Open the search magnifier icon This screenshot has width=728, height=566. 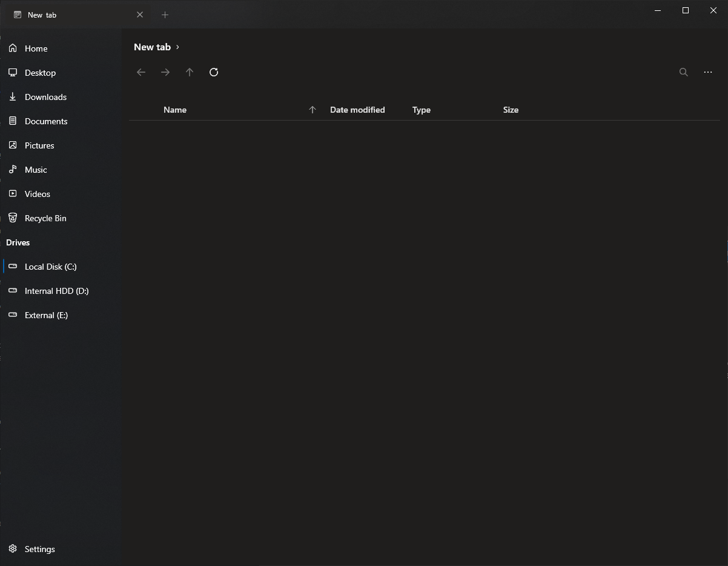[684, 72]
